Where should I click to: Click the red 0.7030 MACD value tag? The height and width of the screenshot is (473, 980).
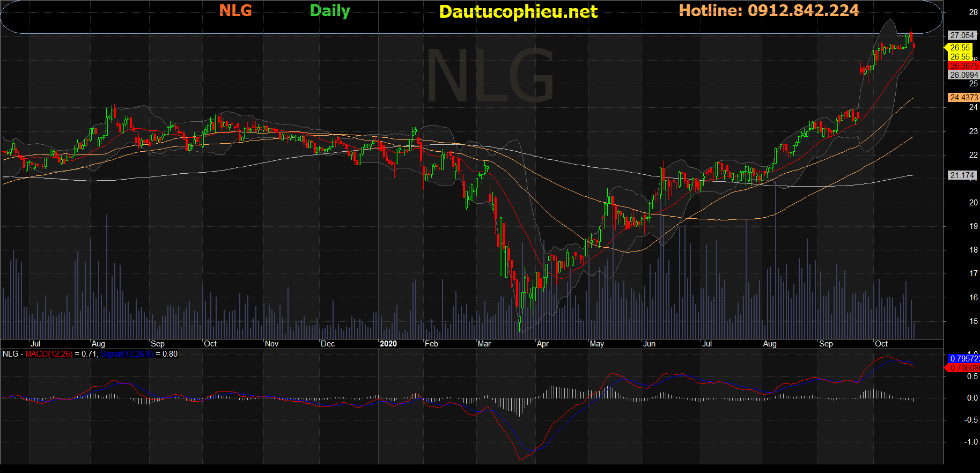[x=964, y=368]
